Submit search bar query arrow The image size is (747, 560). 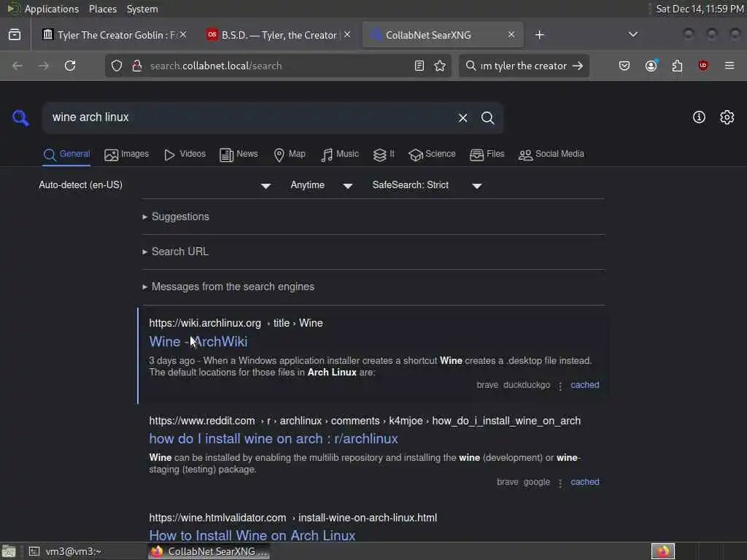coord(578,66)
